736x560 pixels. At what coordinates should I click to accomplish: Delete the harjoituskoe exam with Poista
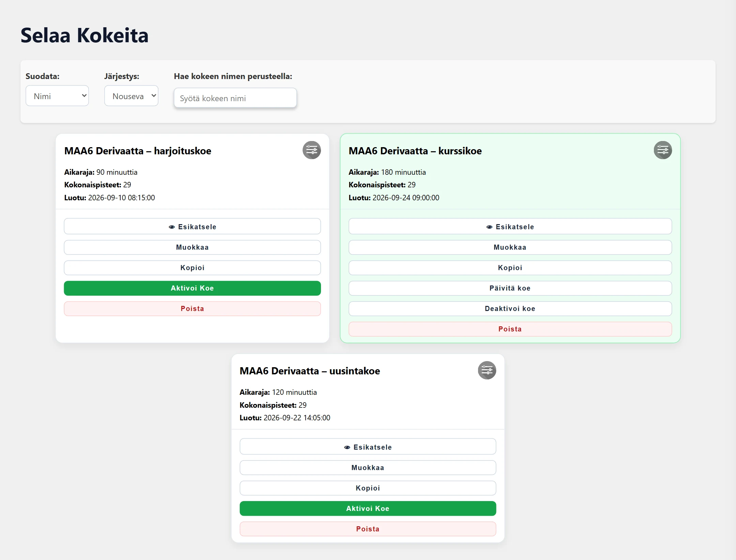pos(192,309)
